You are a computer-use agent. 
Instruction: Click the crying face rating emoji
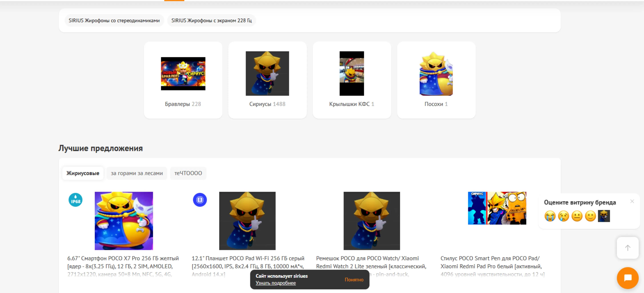(x=550, y=216)
